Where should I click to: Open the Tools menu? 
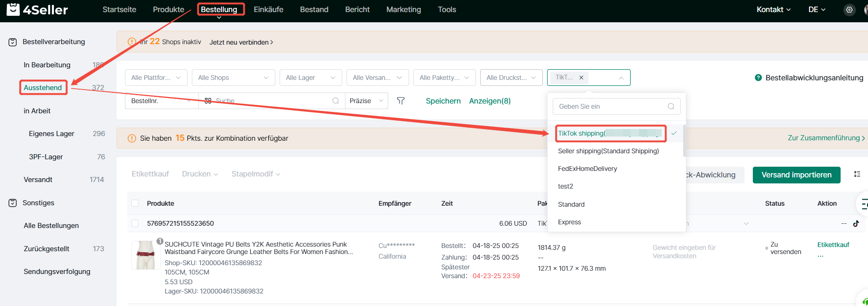[x=447, y=9]
